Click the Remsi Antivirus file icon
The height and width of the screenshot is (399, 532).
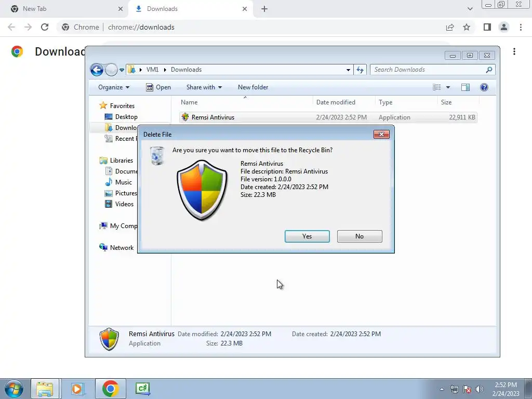[x=185, y=117]
